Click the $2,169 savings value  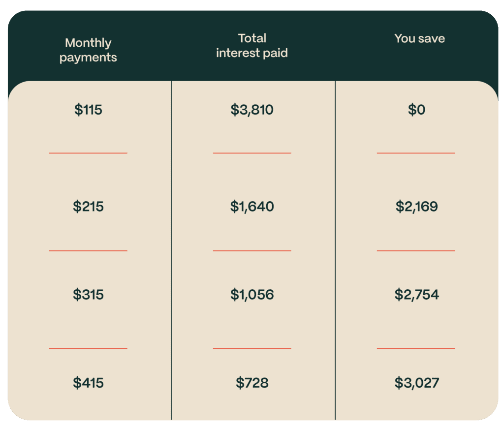click(x=416, y=207)
